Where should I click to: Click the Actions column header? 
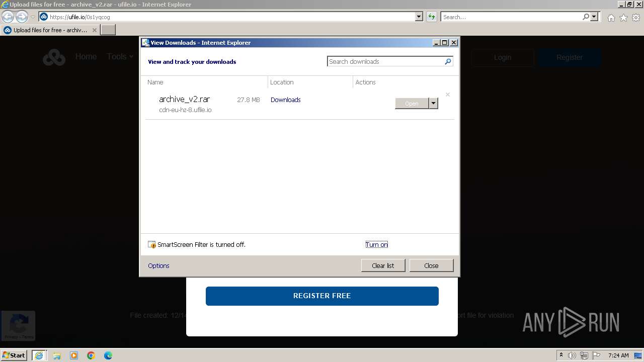pyautogui.click(x=365, y=82)
